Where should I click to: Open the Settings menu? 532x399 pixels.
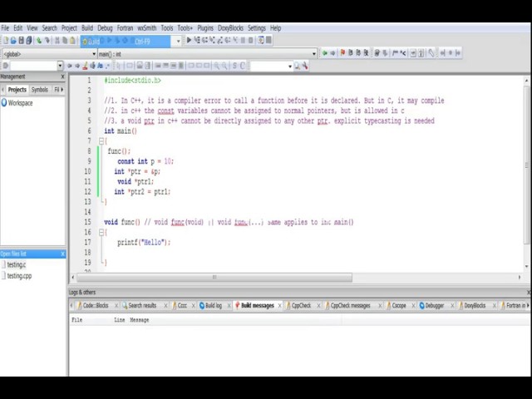257,28
